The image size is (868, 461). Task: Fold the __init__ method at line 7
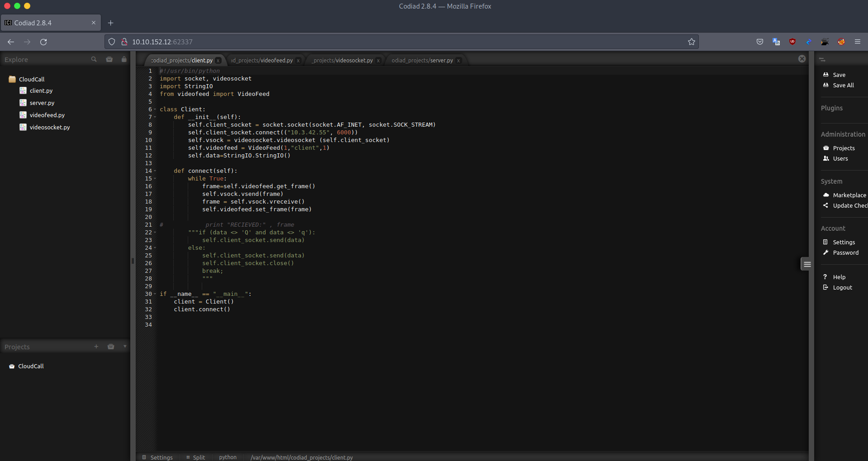[155, 117]
